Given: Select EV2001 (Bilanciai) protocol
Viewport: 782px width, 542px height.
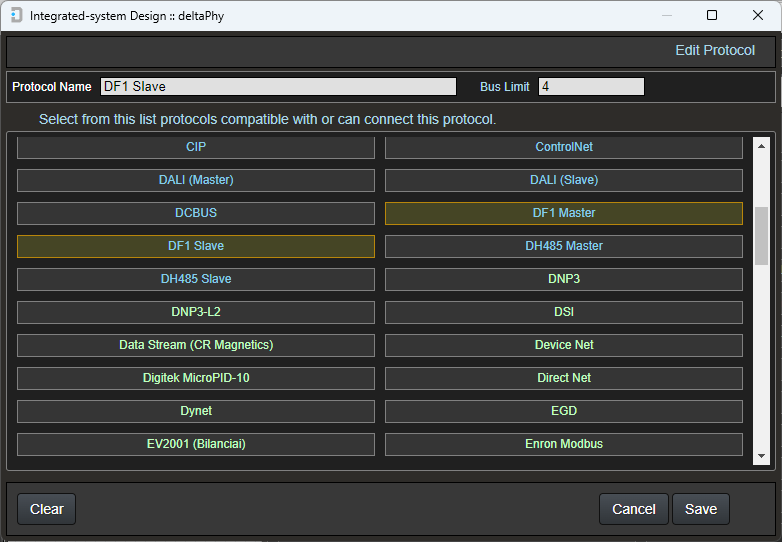Looking at the screenshot, I should (x=196, y=444).
